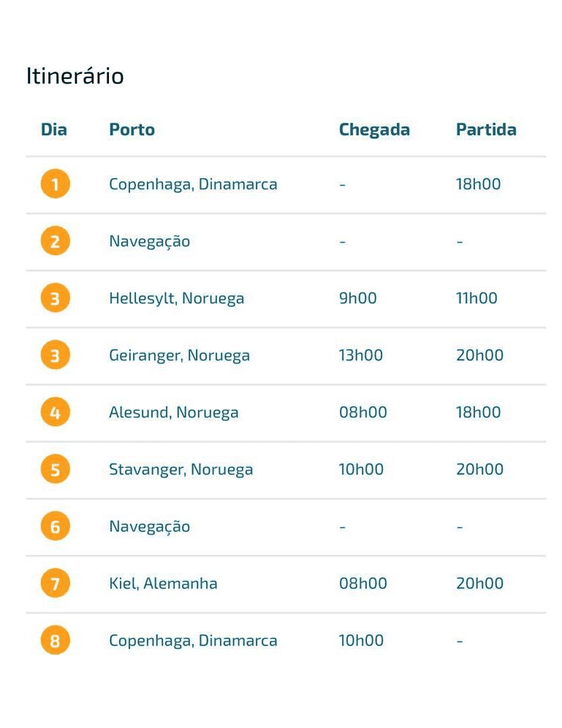Click the orange day 8 badge
This screenshot has width=562, height=728.
[x=56, y=641]
